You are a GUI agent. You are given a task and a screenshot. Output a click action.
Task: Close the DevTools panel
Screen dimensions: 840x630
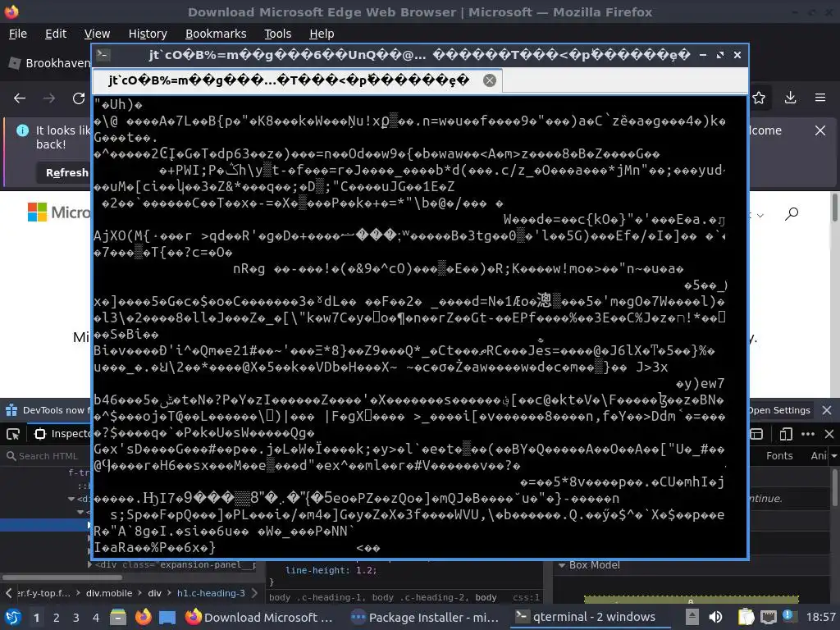click(829, 434)
